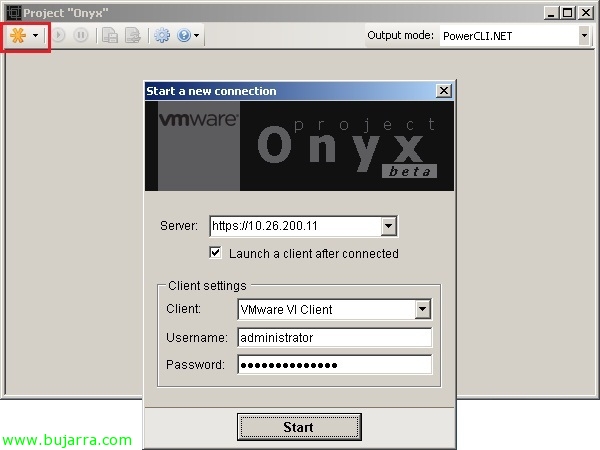Viewport: 600px width, 450px height.
Task: Click the Username field containing administrator
Action: pyautogui.click(x=334, y=338)
